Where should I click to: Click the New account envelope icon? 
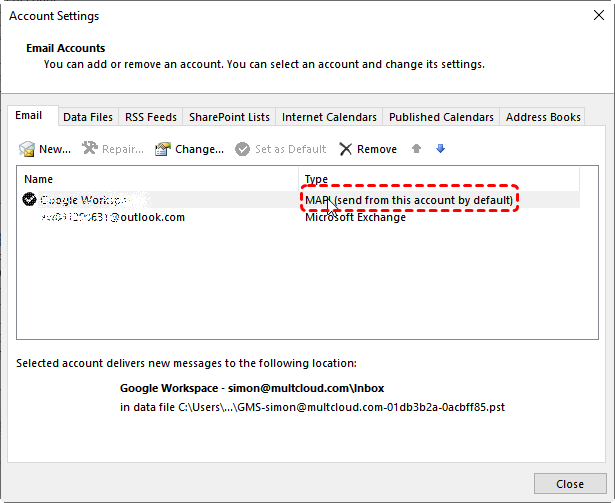tap(27, 149)
